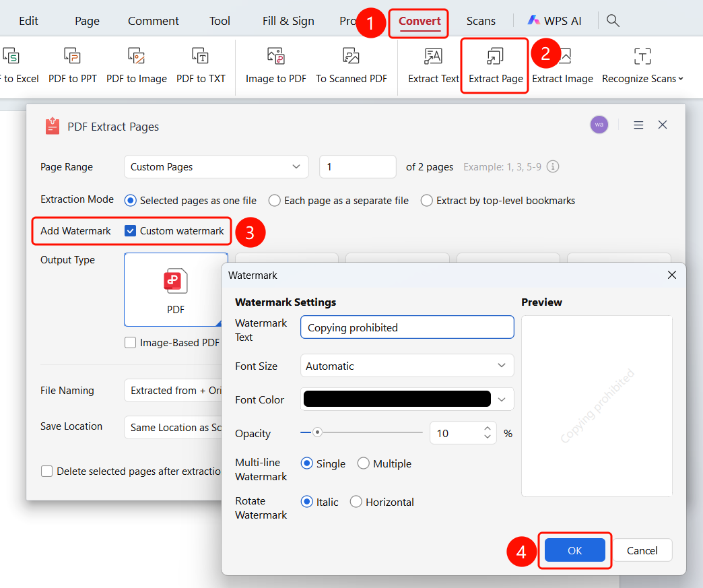
Task: Choose 'Extract by top-level bookmarks' mode
Action: point(427,201)
